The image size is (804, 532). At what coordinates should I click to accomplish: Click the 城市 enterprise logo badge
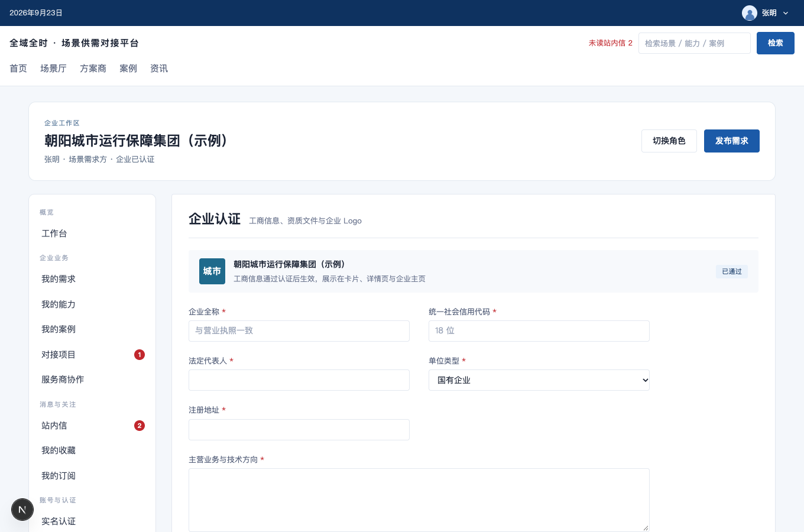(x=212, y=271)
